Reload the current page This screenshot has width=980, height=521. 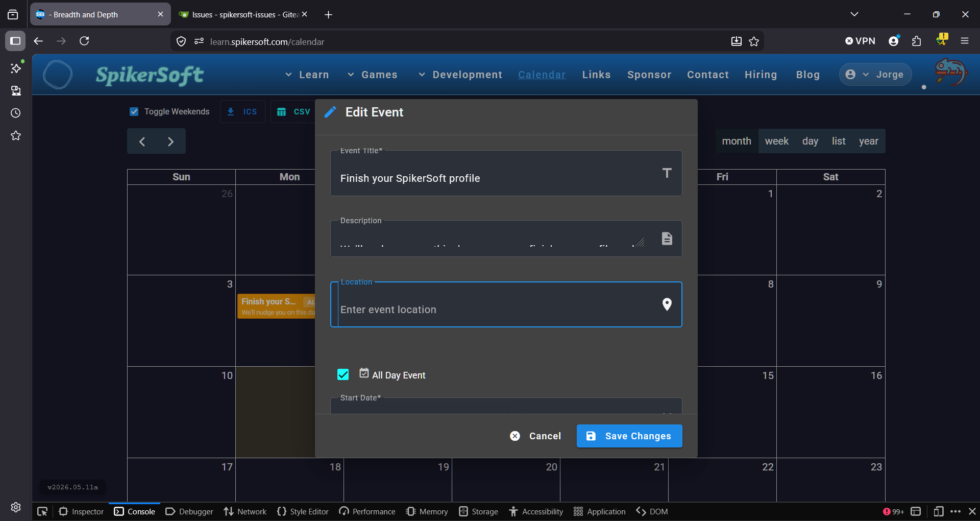click(x=84, y=41)
